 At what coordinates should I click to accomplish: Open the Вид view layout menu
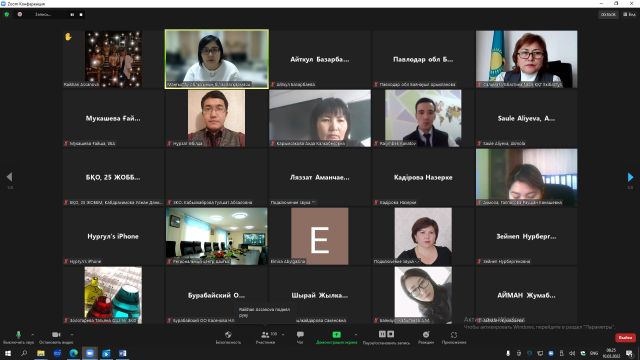pyautogui.click(x=629, y=15)
